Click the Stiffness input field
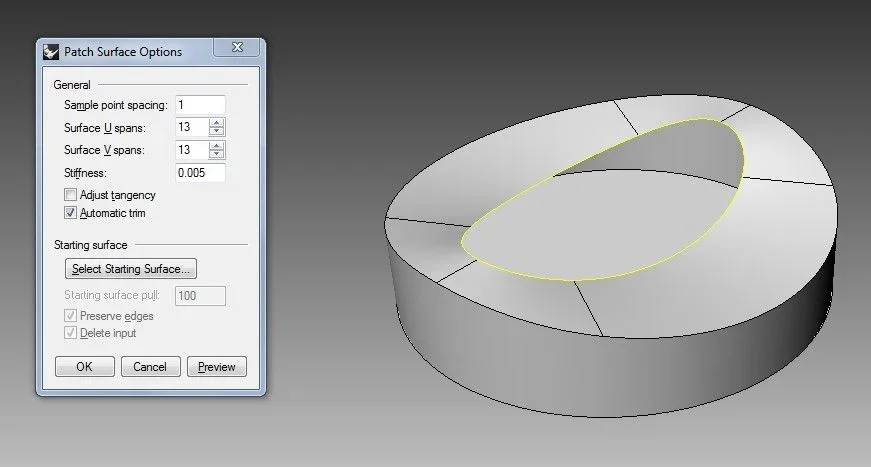The width and height of the screenshot is (871, 467). [x=201, y=173]
